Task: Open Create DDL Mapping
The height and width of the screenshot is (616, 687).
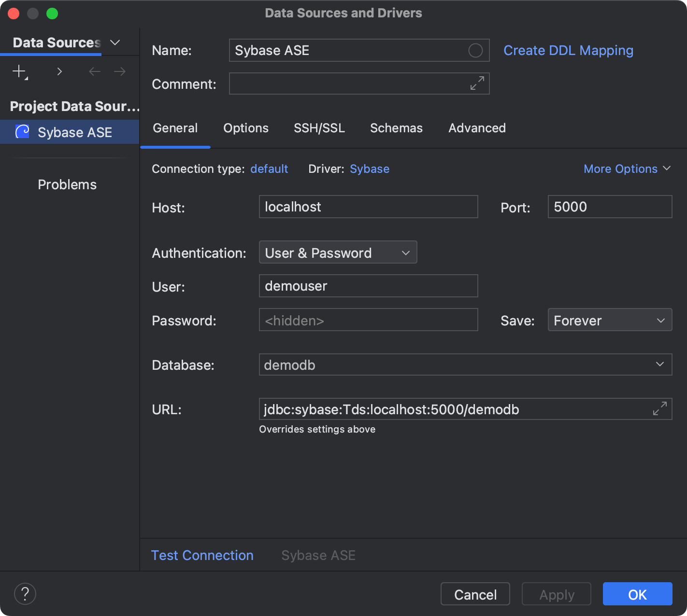Action: [x=568, y=50]
